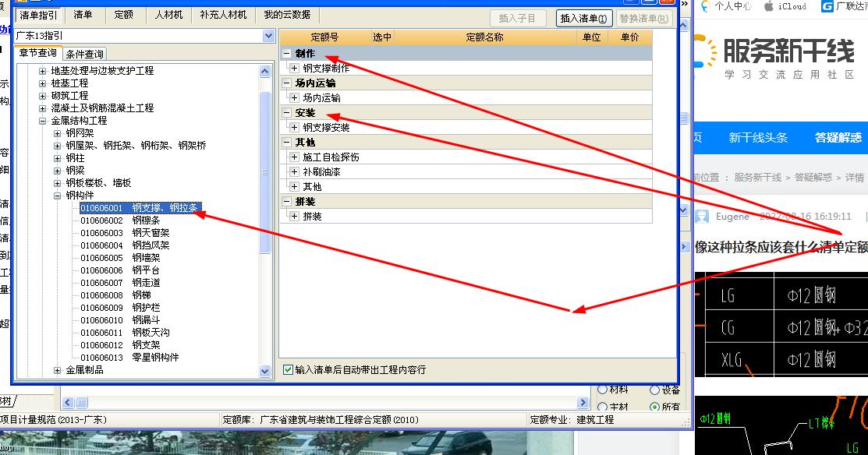The height and width of the screenshot is (455, 868).
Task: Expand the 桩基工程 tree node
Action: [x=43, y=83]
